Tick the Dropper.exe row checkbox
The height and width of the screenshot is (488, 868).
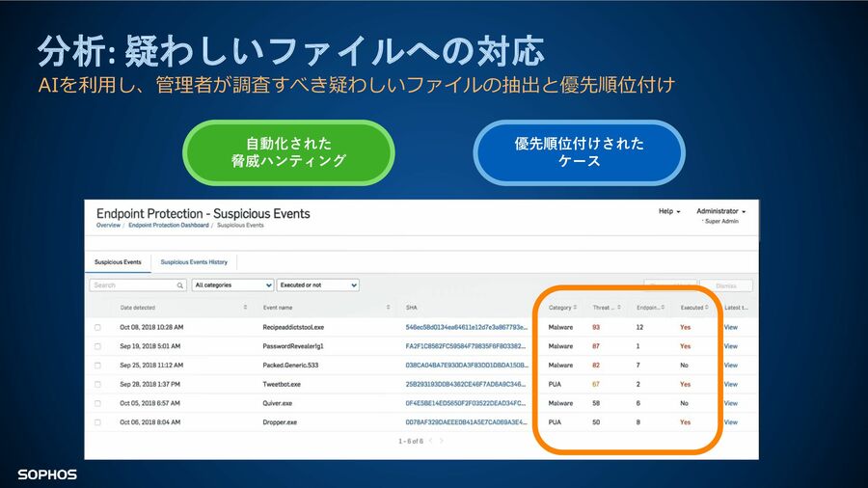point(97,422)
